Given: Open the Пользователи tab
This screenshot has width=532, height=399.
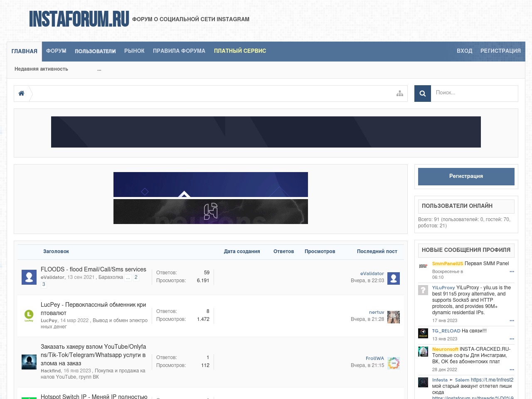Looking at the screenshot, I should click(x=95, y=51).
